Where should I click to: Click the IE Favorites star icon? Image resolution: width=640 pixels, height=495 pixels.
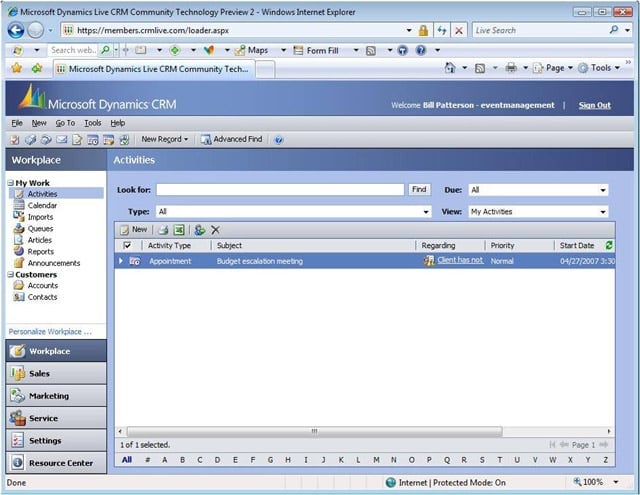pyautogui.click(x=16, y=68)
